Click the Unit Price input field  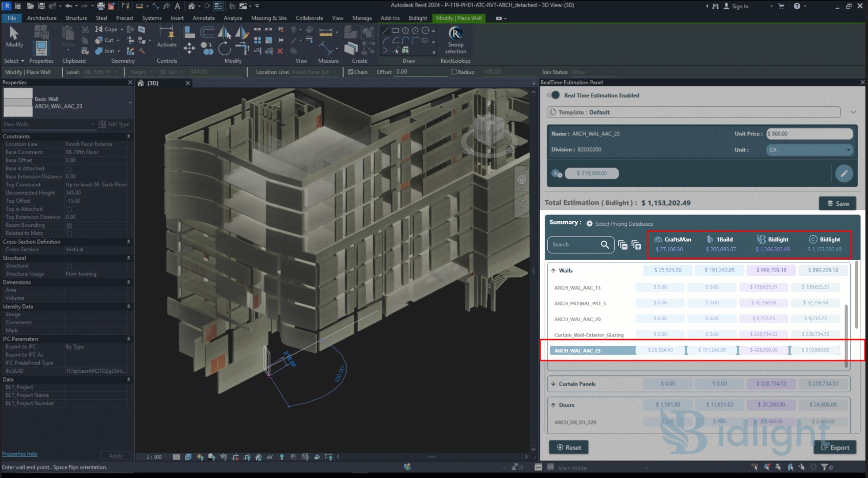809,134
